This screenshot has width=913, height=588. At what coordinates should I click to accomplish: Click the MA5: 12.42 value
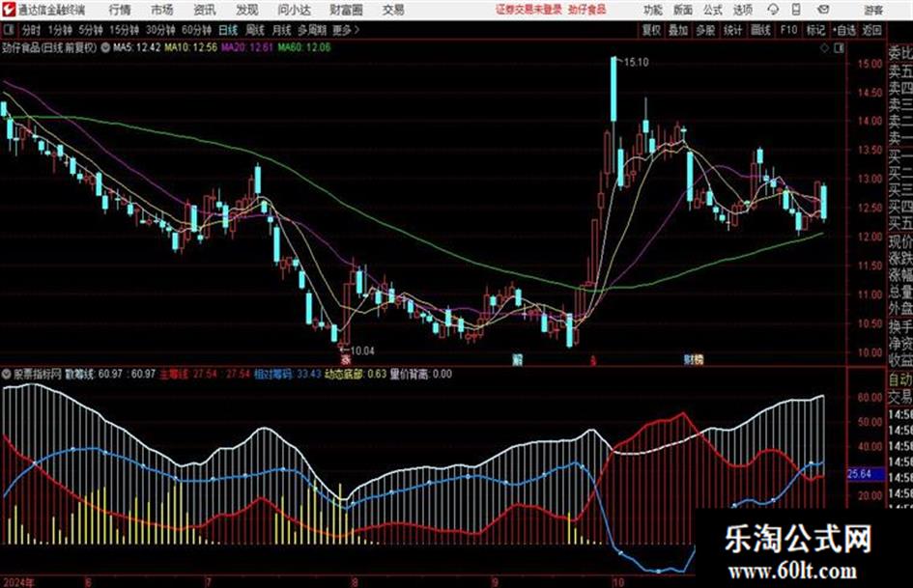click(136, 47)
